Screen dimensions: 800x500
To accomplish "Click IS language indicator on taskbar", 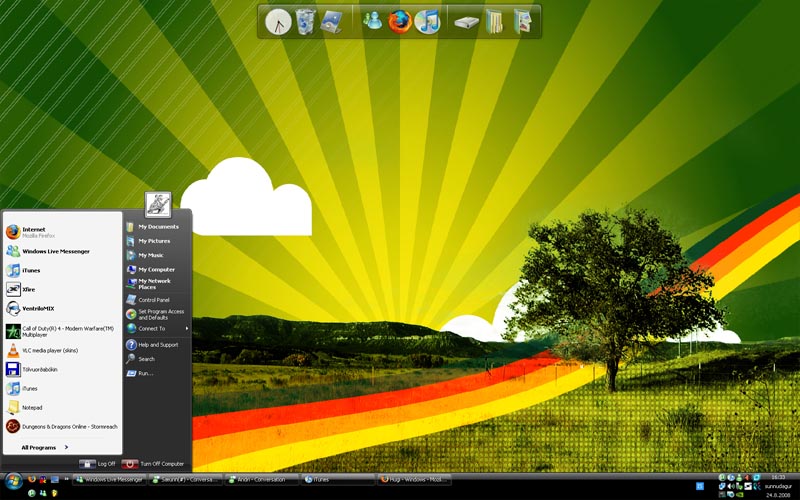I will click(700, 486).
